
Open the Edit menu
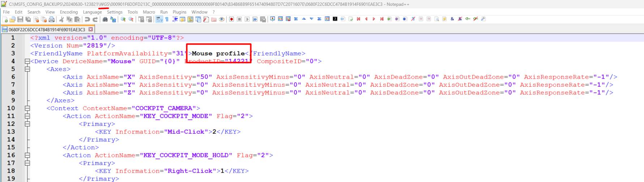(x=18, y=12)
